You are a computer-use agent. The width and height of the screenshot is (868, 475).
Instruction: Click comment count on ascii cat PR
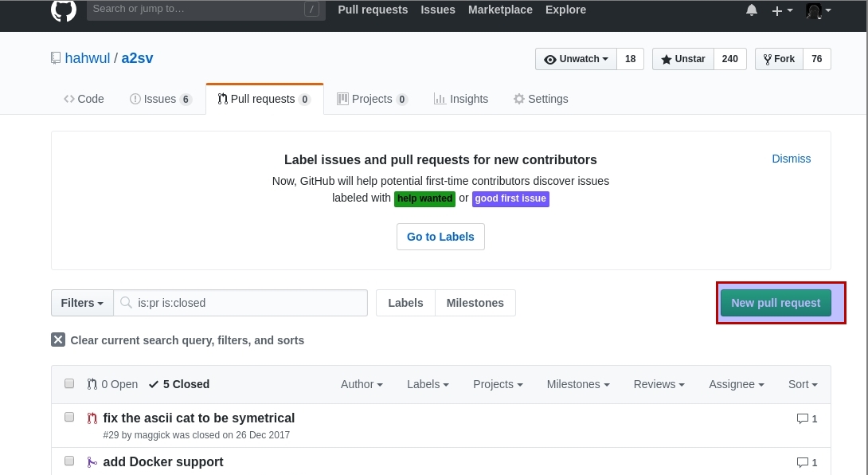(x=807, y=418)
